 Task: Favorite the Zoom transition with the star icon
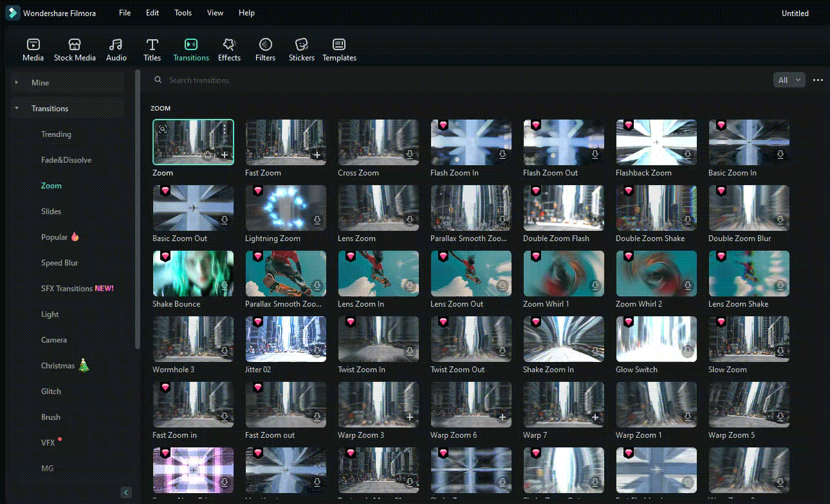(207, 155)
